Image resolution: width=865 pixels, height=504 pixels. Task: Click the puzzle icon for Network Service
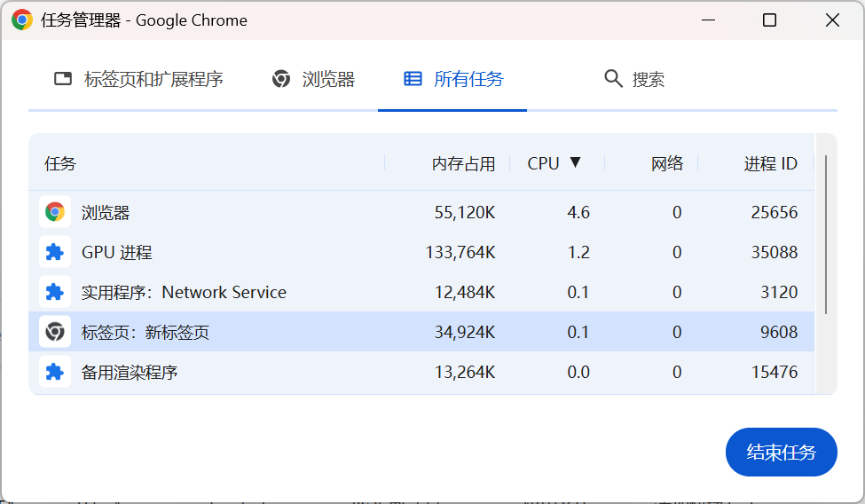coord(55,292)
